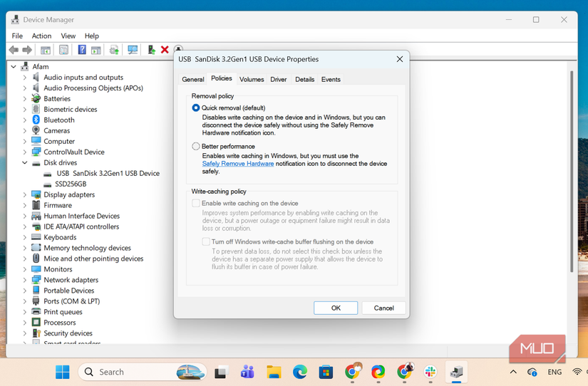The width and height of the screenshot is (588, 386).
Task: Select Better performance radio button
Action: pos(196,147)
